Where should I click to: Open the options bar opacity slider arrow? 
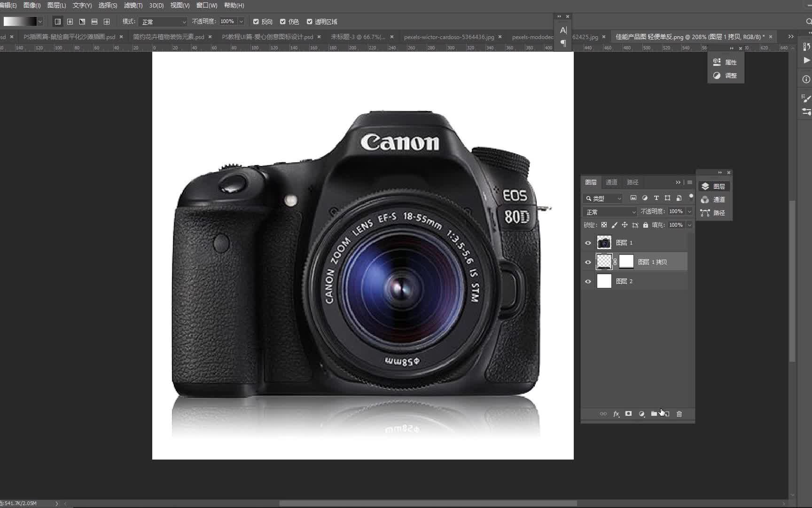point(241,22)
